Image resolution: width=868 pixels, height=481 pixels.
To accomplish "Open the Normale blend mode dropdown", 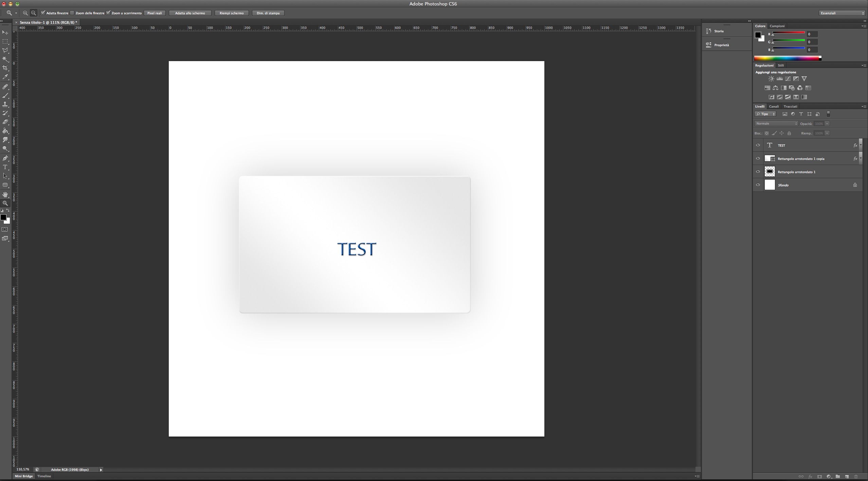I will click(776, 124).
